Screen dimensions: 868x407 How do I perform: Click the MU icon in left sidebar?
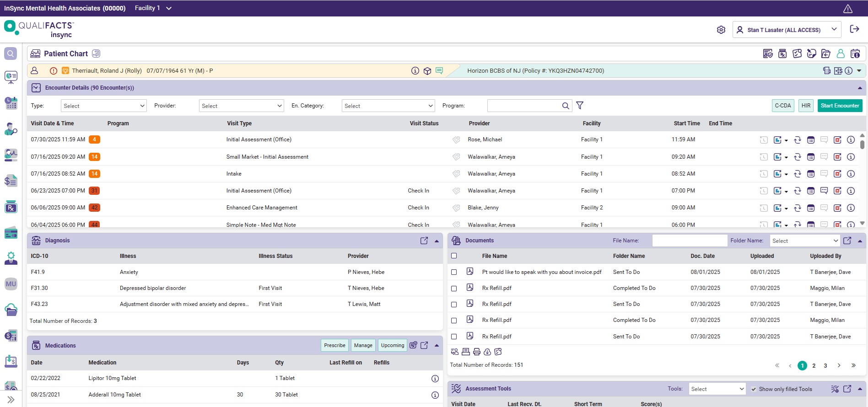(11, 284)
